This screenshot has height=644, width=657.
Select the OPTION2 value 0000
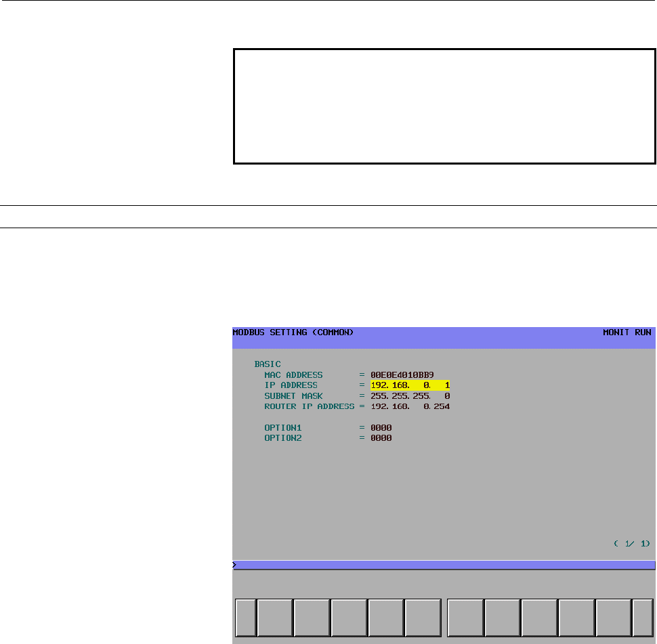381,438
